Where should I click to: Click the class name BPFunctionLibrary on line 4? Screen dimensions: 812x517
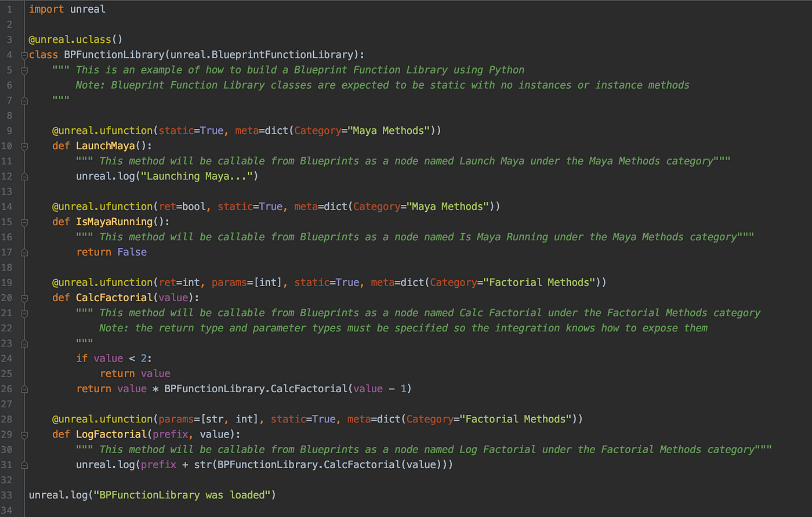pyautogui.click(x=114, y=55)
